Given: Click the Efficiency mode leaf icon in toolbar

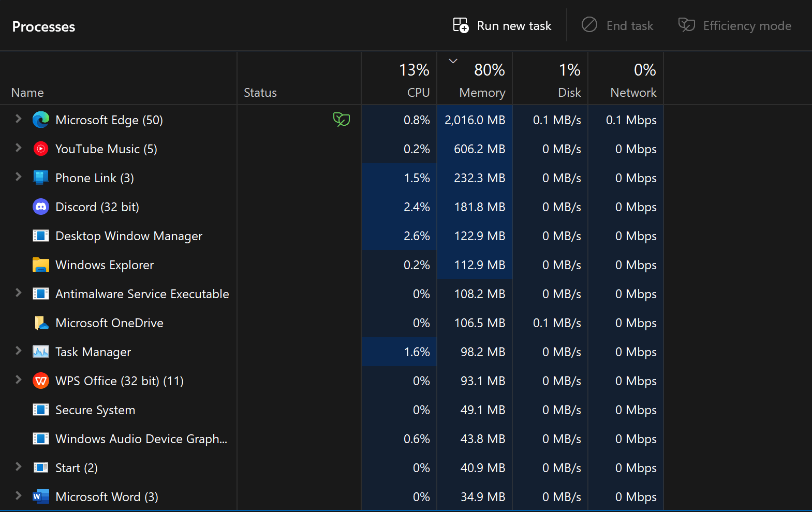Looking at the screenshot, I should pos(687,25).
